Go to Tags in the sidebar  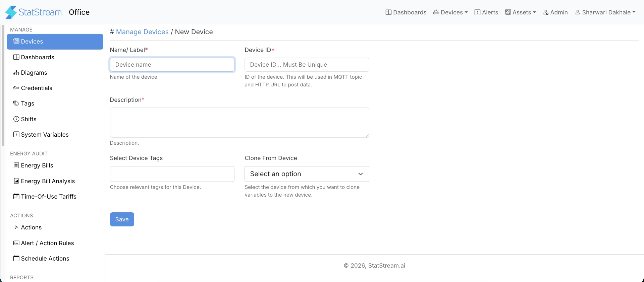click(55, 103)
